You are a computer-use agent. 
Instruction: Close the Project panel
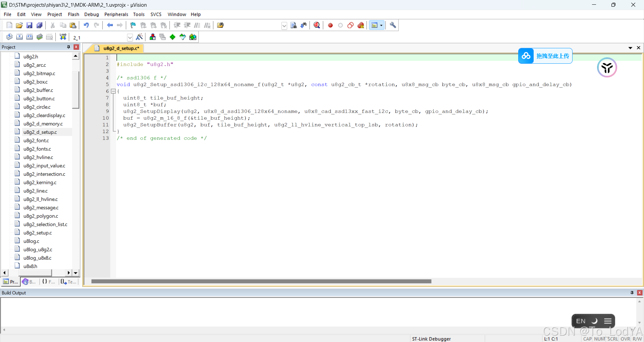click(76, 47)
